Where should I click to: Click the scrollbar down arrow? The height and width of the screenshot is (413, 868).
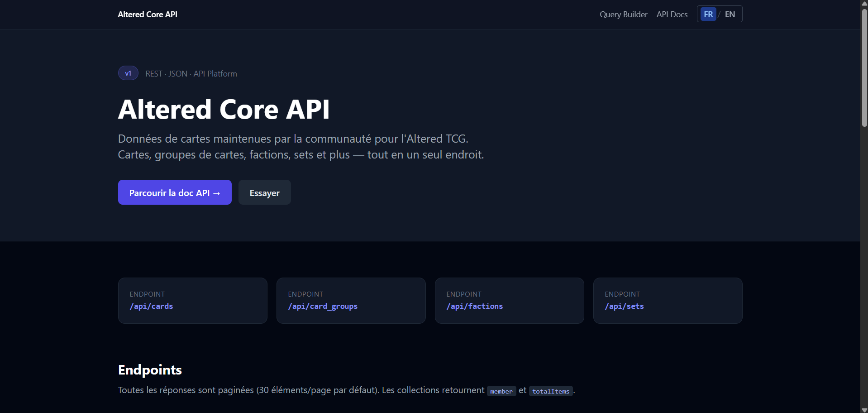tap(864, 410)
